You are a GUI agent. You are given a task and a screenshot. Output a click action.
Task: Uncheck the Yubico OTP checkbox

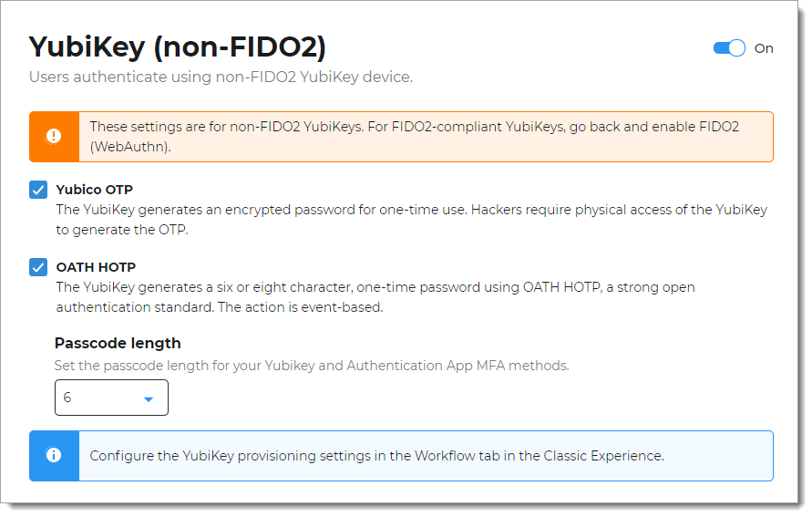pyautogui.click(x=38, y=190)
